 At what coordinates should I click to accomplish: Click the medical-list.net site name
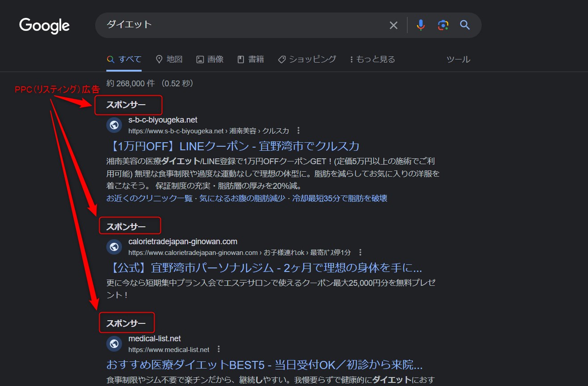[155, 339]
